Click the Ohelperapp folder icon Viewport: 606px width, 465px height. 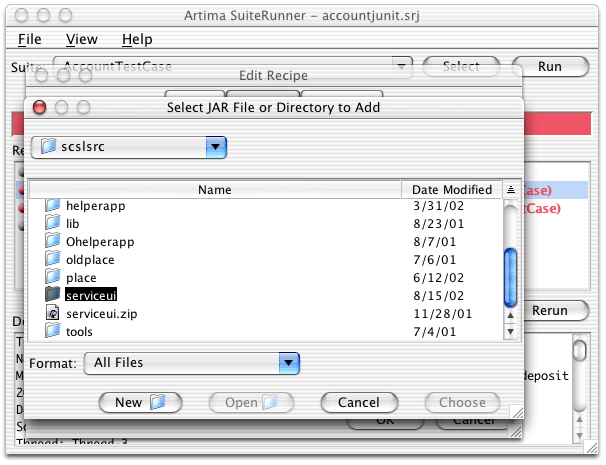(53, 241)
